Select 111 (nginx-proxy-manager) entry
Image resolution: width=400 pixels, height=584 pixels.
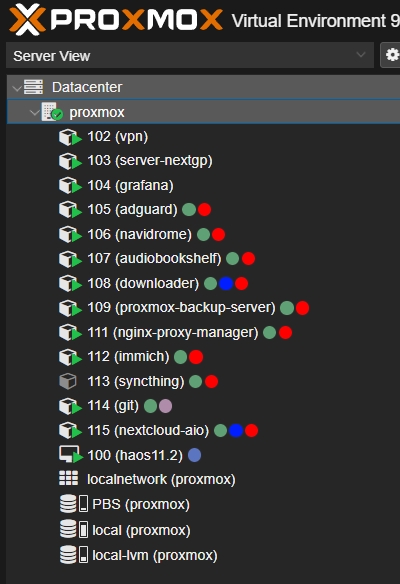(172, 332)
